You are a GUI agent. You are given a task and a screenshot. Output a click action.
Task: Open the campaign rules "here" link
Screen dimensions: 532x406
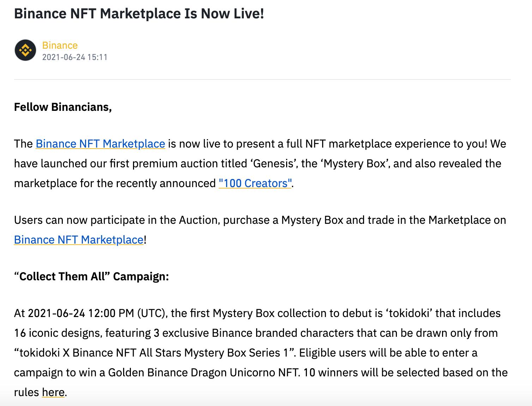tap(53, 393)
